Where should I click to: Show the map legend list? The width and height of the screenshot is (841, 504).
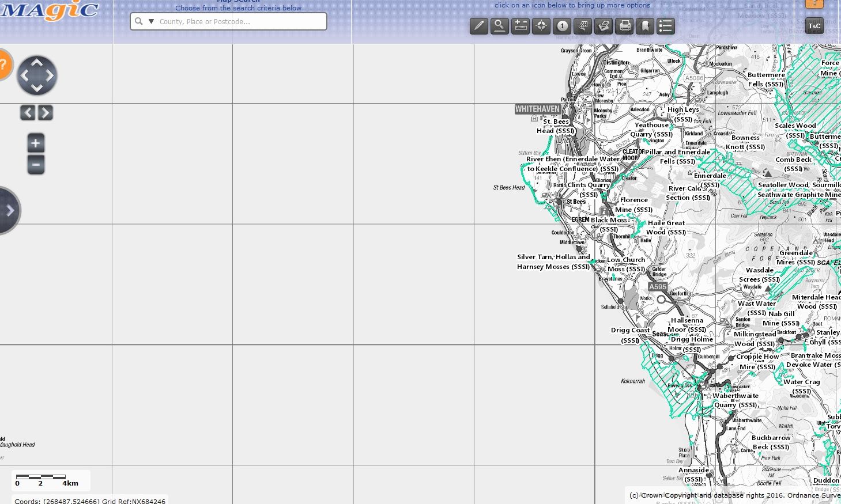click(x=666, y=26)
